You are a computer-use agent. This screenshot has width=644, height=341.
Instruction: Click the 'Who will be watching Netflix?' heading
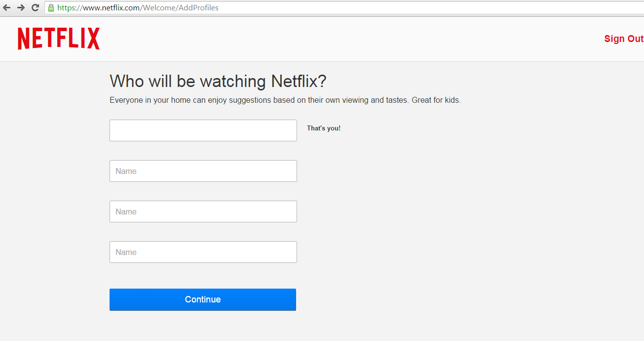(x=218, y=81)
